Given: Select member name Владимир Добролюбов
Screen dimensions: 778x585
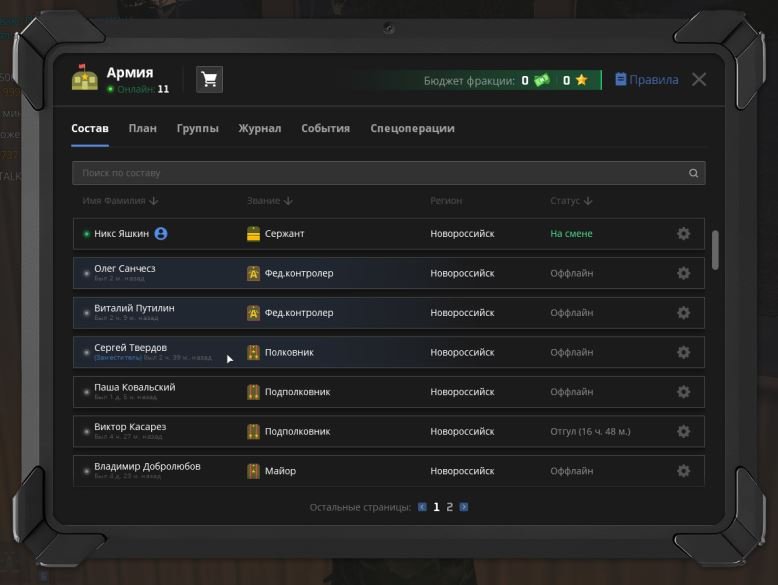Looking at the screenshot, I should pyautogui.click(x=147, y=466).
